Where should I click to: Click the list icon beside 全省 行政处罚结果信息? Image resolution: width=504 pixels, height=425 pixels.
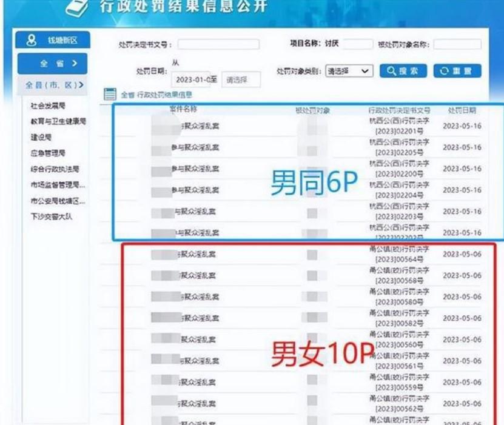click(110, 94)
